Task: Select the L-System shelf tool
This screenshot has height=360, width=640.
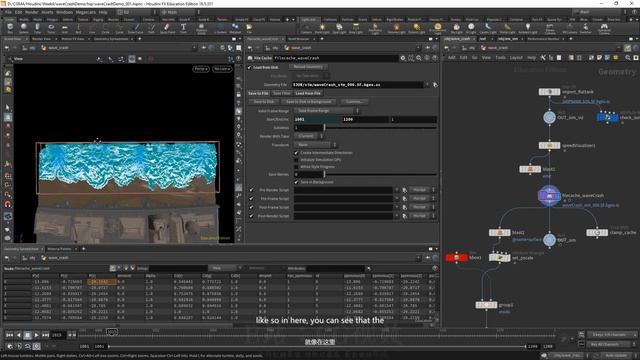Action: [x=220, y=28]
